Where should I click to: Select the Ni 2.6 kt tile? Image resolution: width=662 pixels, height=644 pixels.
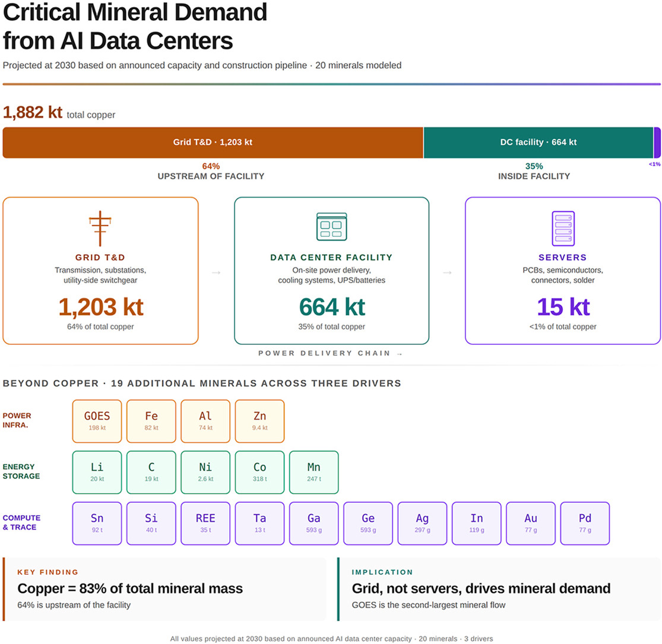click(x=205, y=472)
